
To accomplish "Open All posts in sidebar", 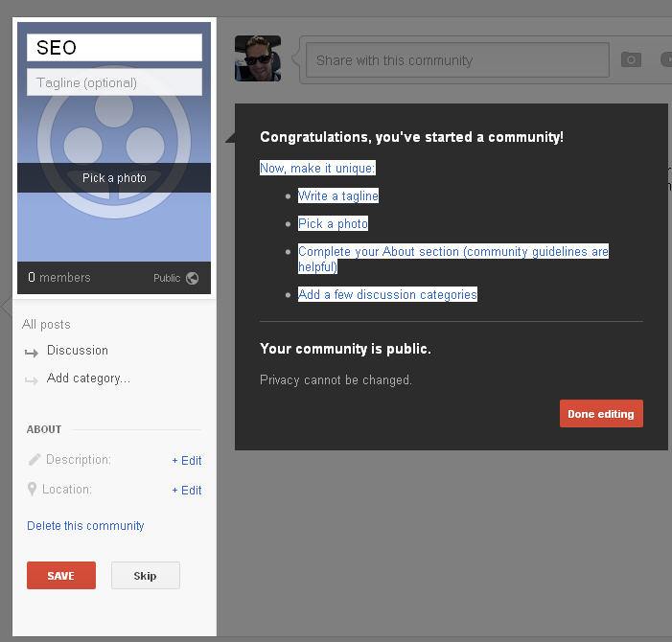I will tap(46, 325).
